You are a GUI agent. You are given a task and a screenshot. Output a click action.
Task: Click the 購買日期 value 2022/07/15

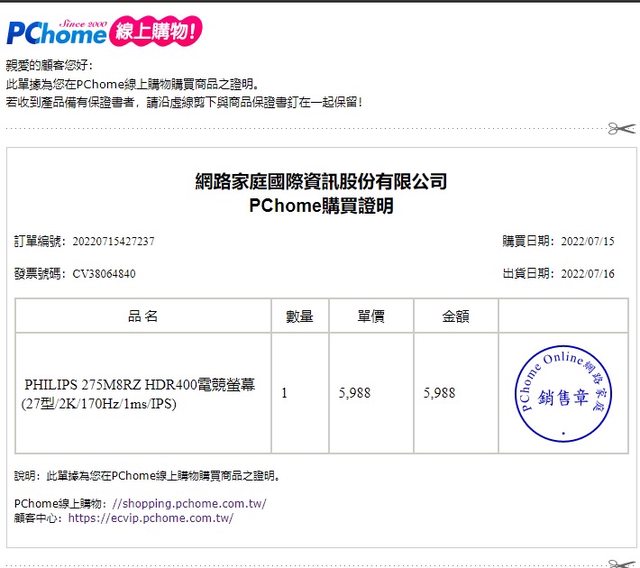pyautogui.click(x=587, y=241)
